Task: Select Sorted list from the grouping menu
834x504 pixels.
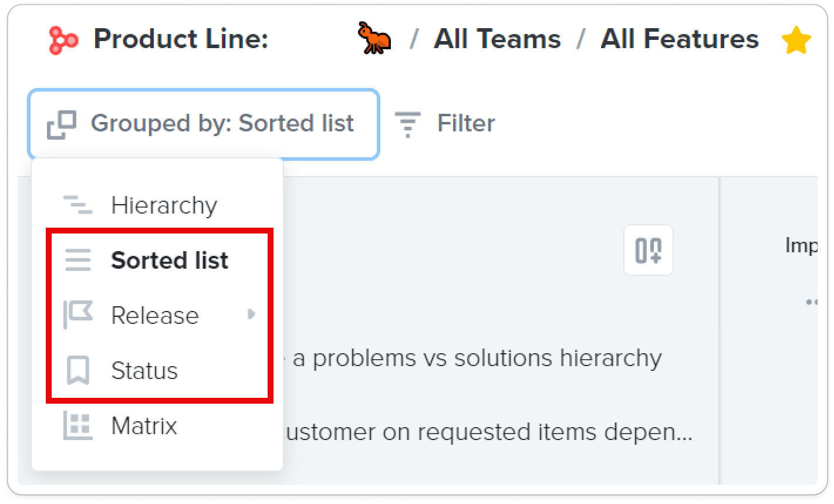Action: (x=169, y=260)
